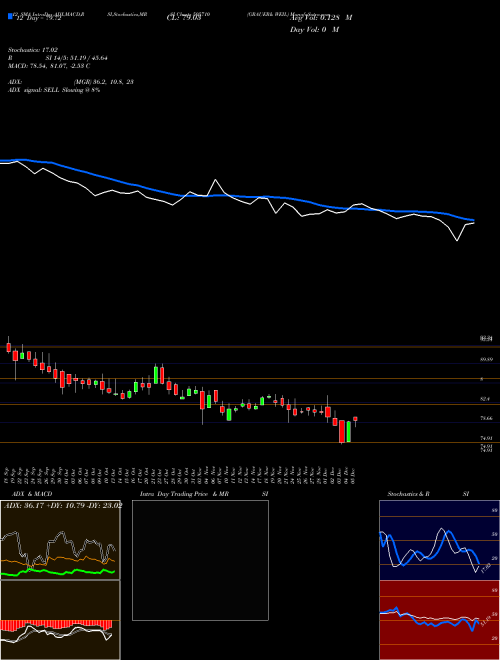Click the '(MGR) 36.2, 10.8, 23' ADX values
This screenshot has height=660, width=500.
tap(104, 82)
